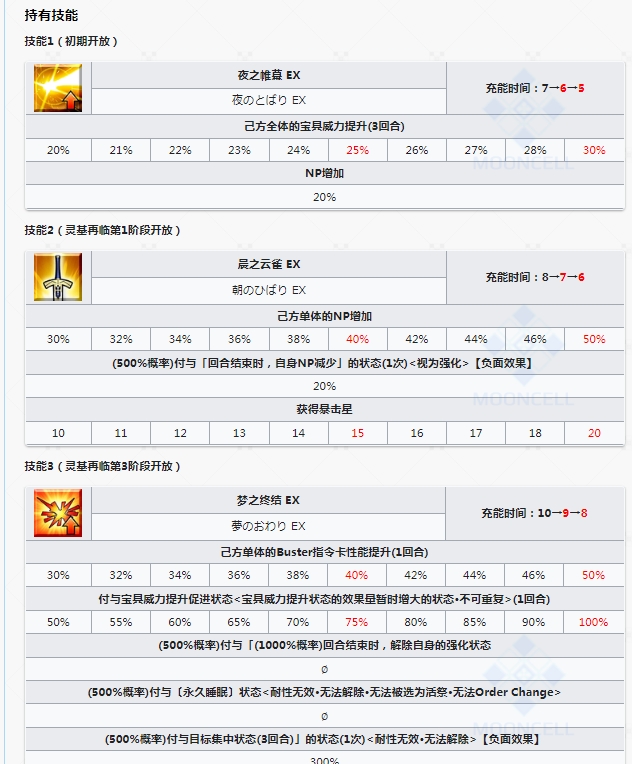Click the Japanese name 夜のとばり EX
This screenshot has width=632, height=764.
pyautogui.click(x=269, y=100)
